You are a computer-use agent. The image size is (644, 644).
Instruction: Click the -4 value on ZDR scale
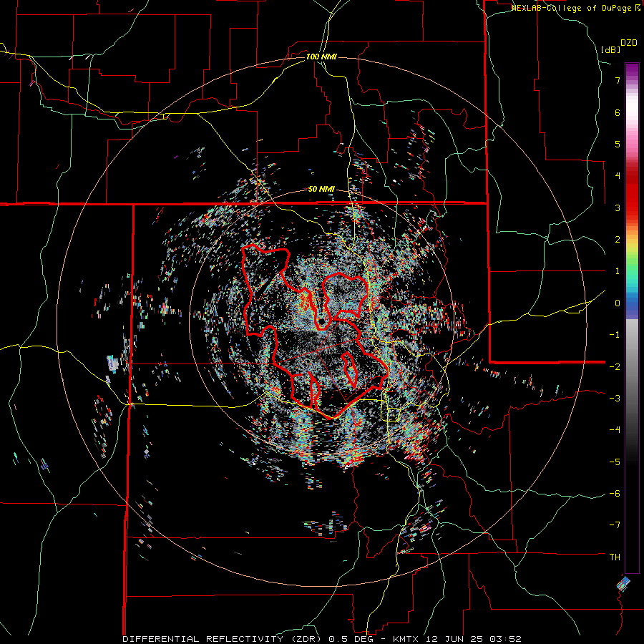coord(615,430)
